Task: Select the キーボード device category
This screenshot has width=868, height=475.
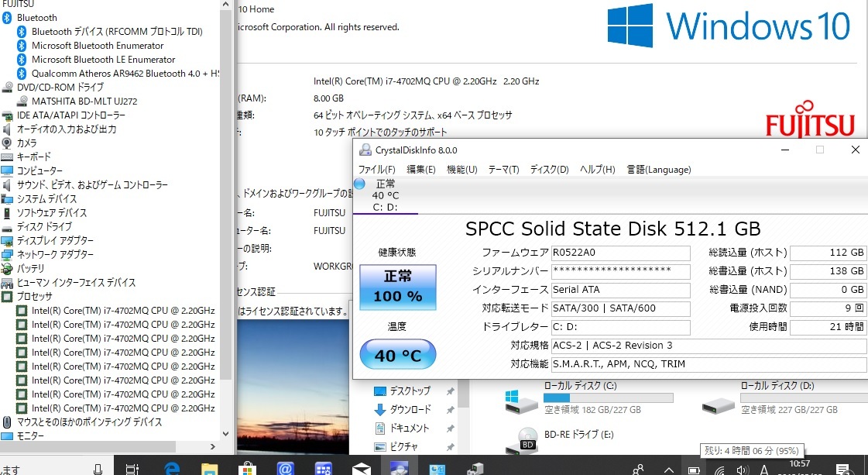Action: pyautogui.click(x=34, y=157)
